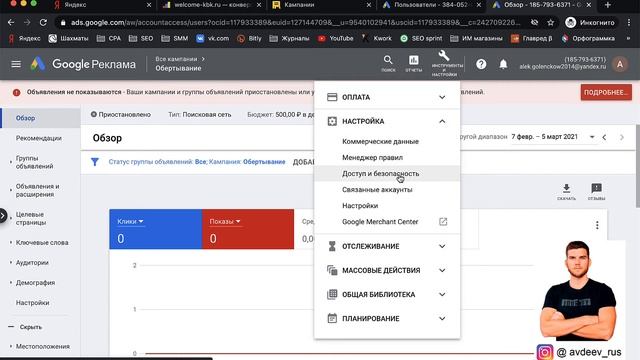The image size is (640, 360).
Task: Open the Показы metric dropdown
Action: tap(225, 221)
